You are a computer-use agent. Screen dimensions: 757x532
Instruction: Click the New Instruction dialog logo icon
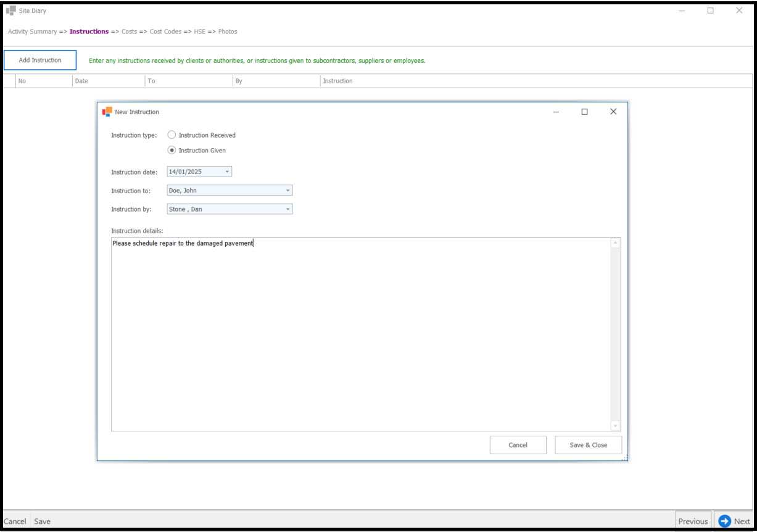(107, 112)
